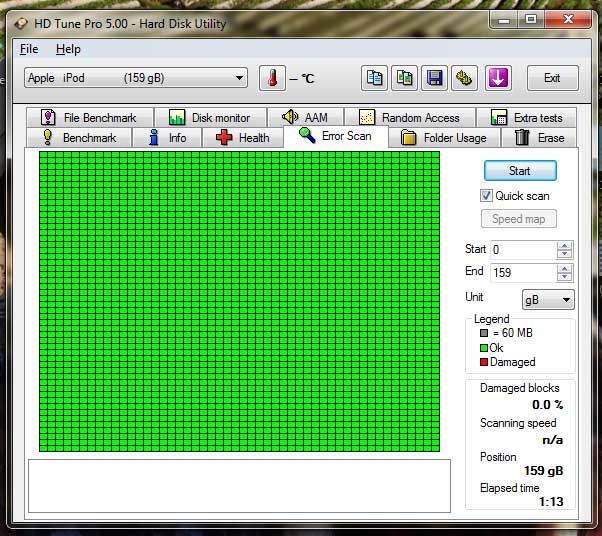Viewport: 602px width, 536px height.
Task: Uncheck the Quick scan checkbox
Action: pyautogui.click(x=487, y=196)
